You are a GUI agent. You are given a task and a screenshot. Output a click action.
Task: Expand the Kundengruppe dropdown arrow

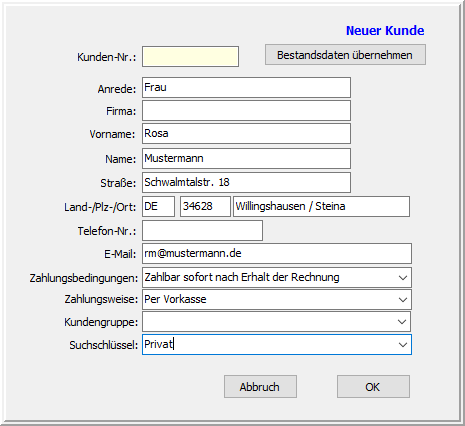(402, 322)
